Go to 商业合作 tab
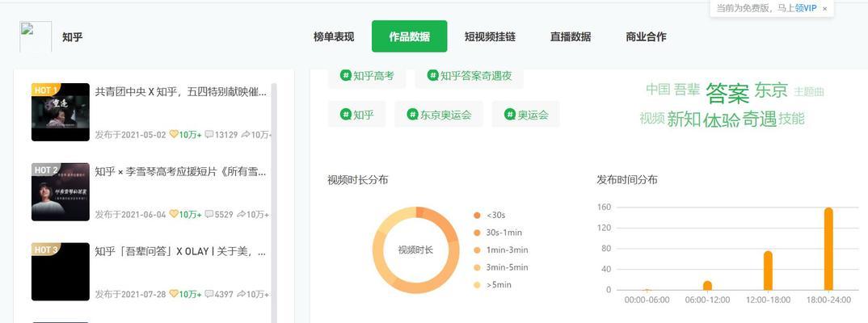 pos(646,37)
